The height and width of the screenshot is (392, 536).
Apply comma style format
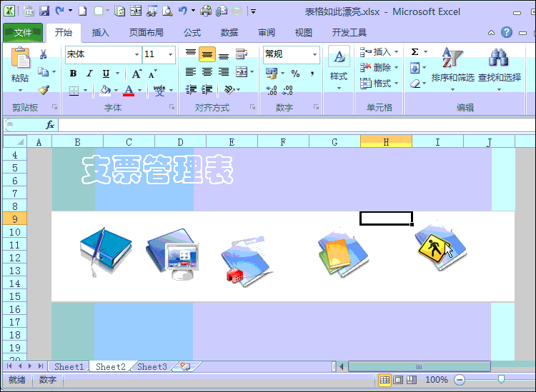pyautogui.click(x=312, y=74)
